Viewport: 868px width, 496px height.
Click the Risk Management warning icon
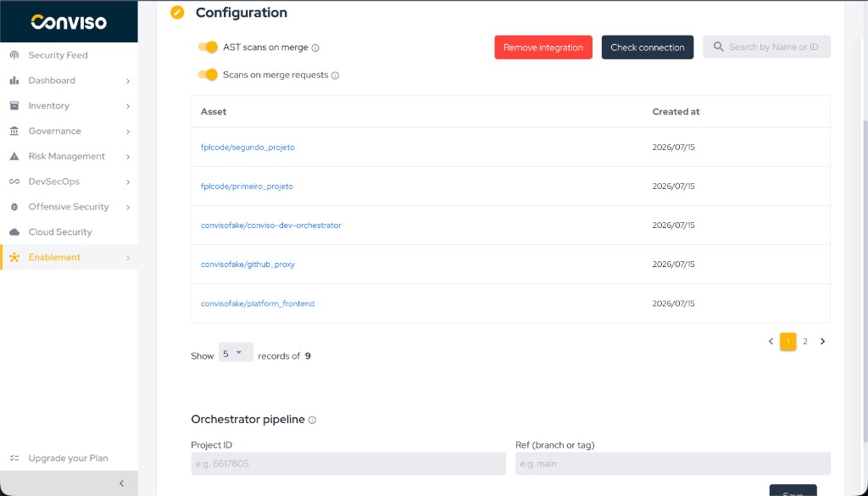click(x=14, y=157)
